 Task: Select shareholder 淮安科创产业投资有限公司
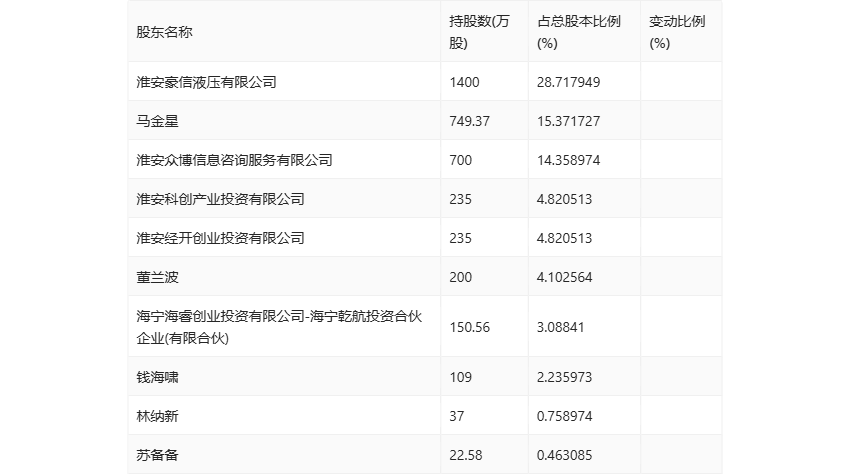(220, 199)
